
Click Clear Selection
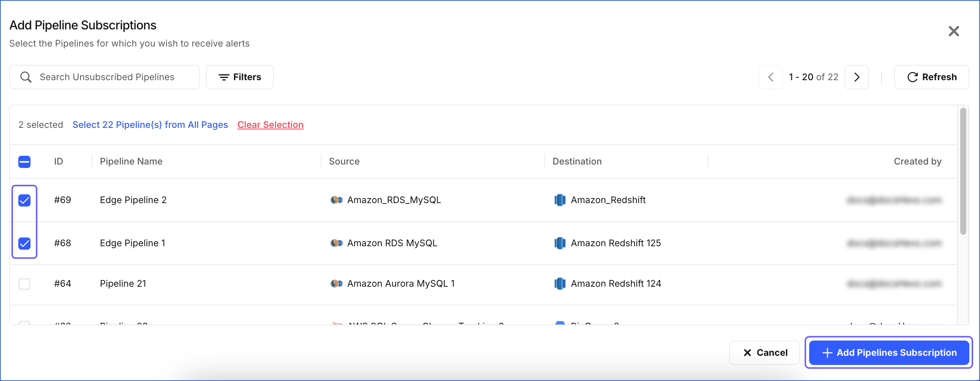pyautogui.click(x=270, y=124)
